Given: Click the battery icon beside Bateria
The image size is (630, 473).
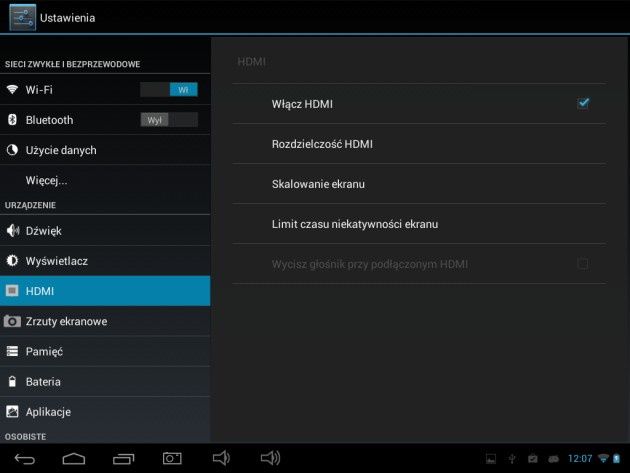Looking at the screenshot, I should pos(12,381).
